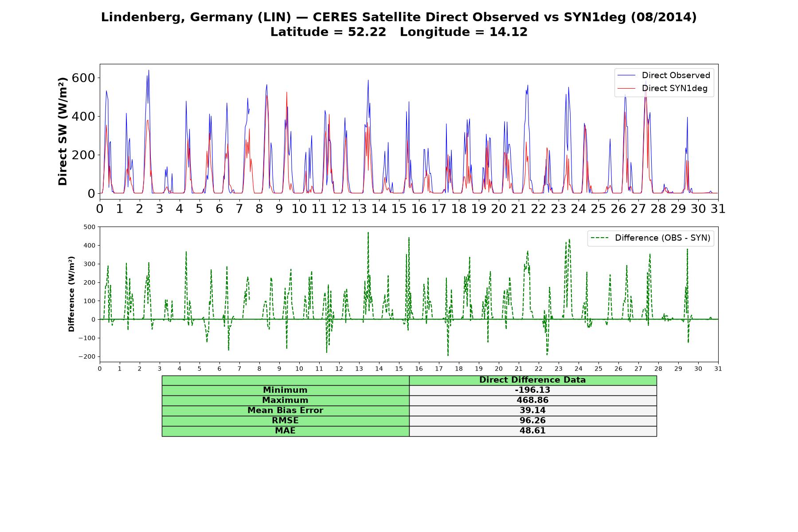Click the 500 tick label on difference chart
The width and height of the screenshot is (798, 532).
[x=89, y=227]
